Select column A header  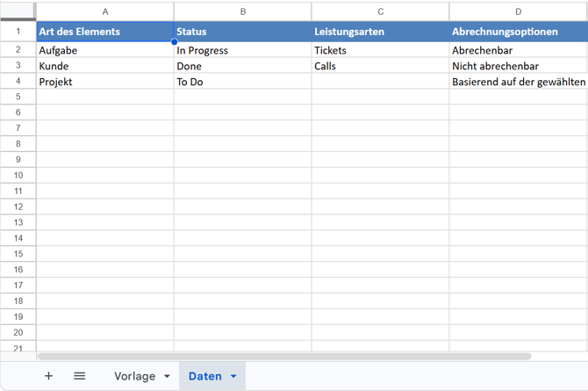105,11
